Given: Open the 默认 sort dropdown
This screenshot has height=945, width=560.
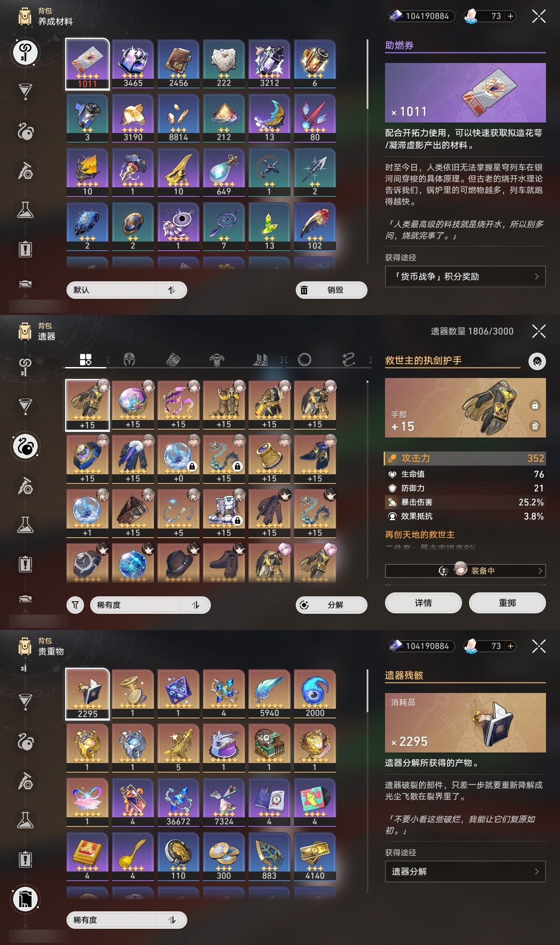Looking at the screenshot, I should [x=127, y=290].
